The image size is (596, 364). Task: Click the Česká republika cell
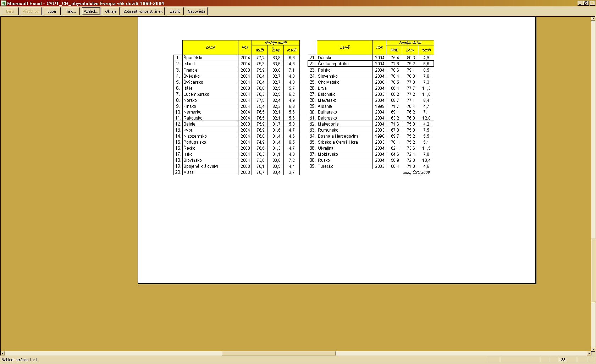point(345,64)
